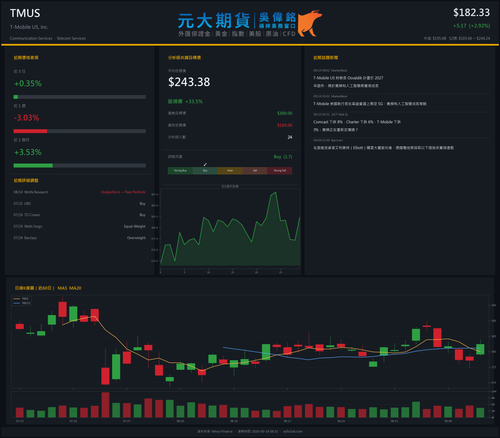Click the TMUS ticker title
This screenshot has width=500, height=438.
25,13
